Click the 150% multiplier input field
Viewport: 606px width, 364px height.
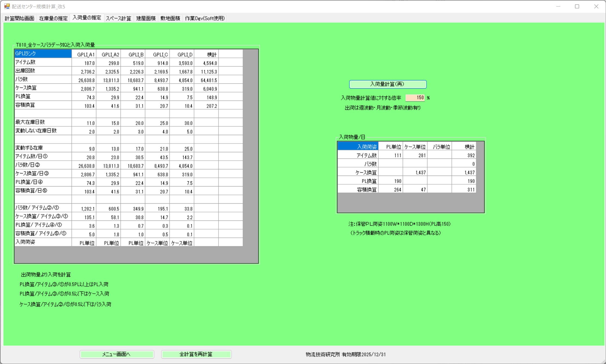[415, 98]
